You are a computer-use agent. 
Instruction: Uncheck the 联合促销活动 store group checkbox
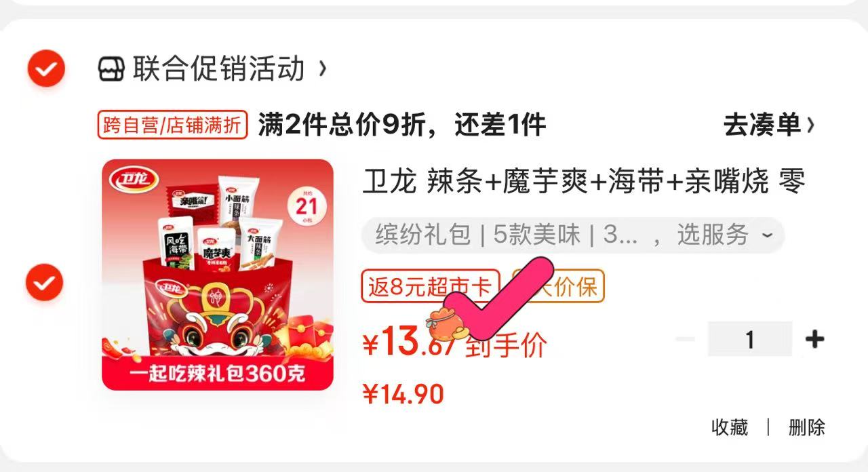(x=46, y=68)
